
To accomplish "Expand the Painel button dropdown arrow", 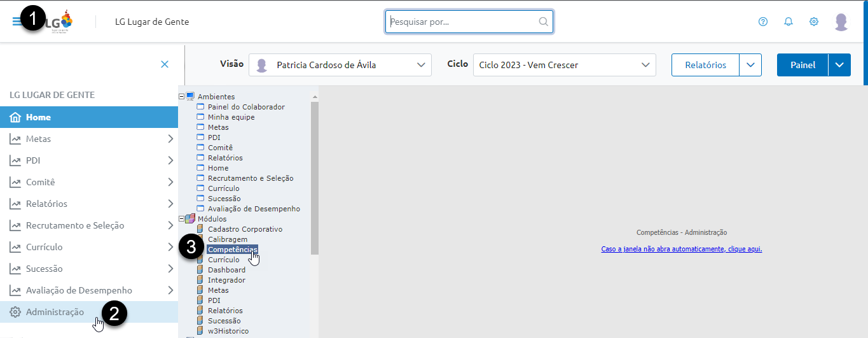I will pos(839,65).
